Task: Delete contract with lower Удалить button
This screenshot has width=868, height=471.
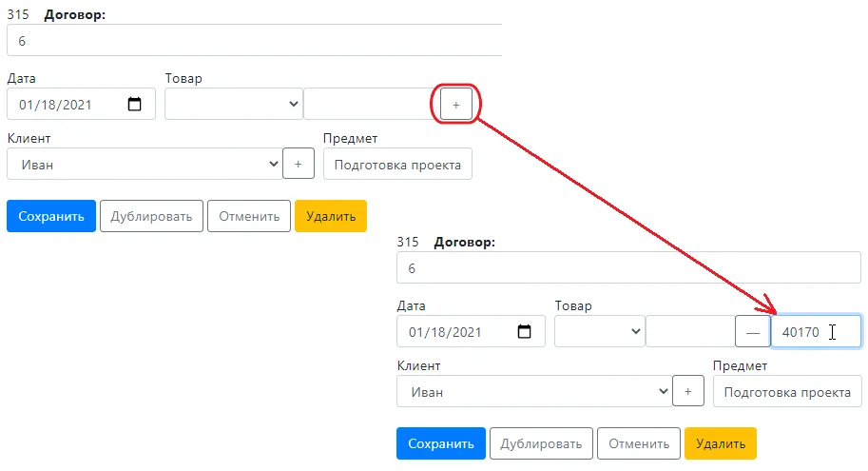Action: point(721,443)
